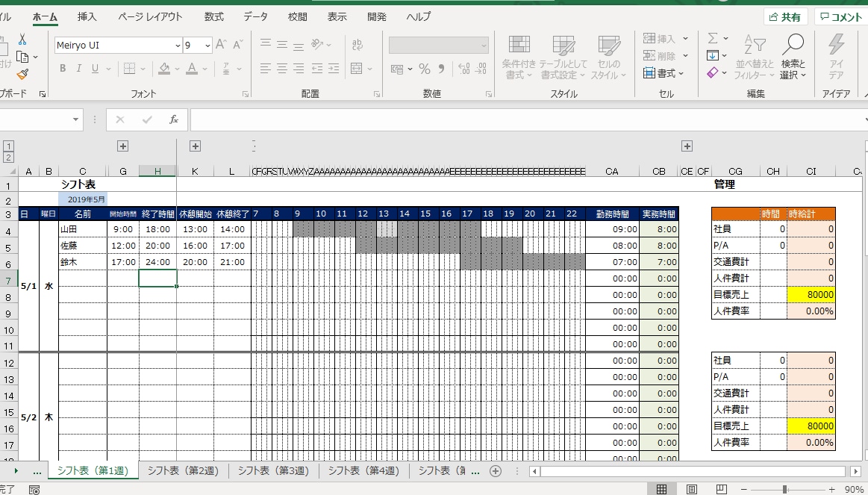Add a new sheet with plus button
The height and width of the screenshot is (495, 868).
point(496,471)
